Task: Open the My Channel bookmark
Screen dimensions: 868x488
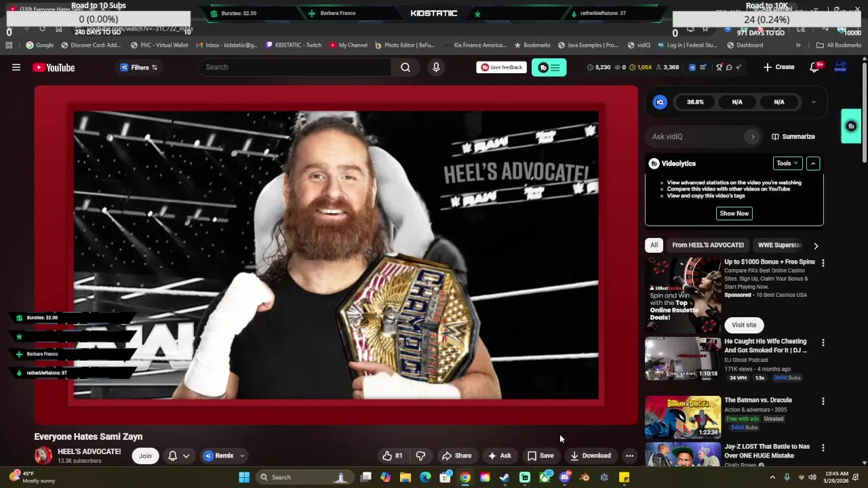Action: (349, 45)
